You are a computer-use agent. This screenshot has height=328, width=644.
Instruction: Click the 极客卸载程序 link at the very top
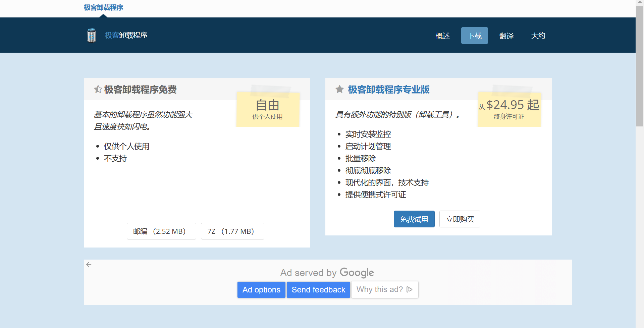[x=103, y=7]
